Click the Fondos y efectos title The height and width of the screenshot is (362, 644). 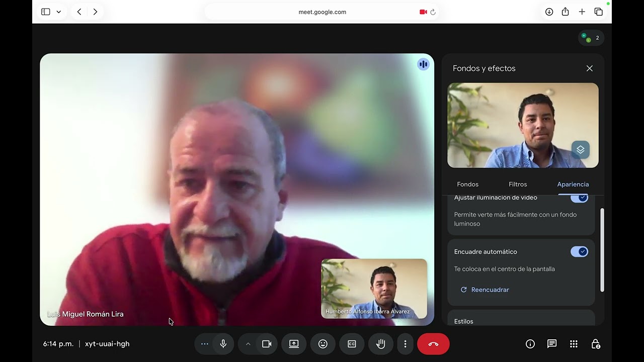tap(484, 68)
